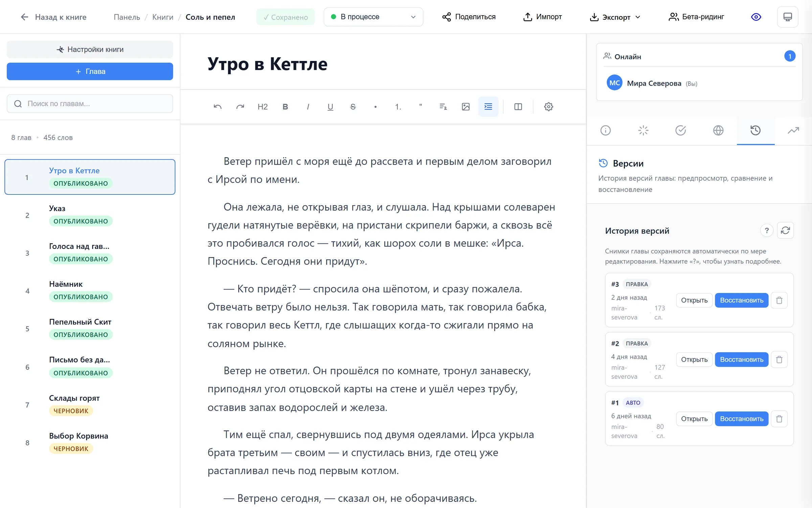Toggle italic formatting
The width and height of the screenshot is (812, 508).
point(308,107)
